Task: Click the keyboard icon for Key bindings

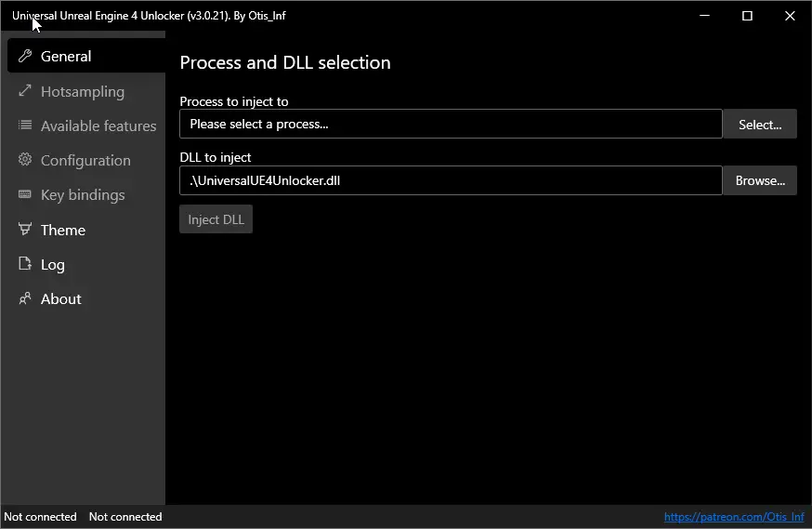Action: tap(25, 194)
